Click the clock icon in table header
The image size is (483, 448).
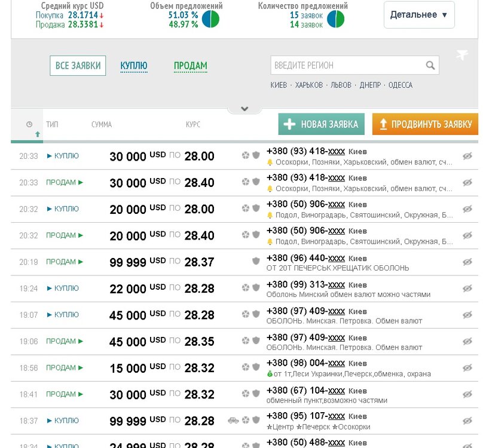click(29, 124)
